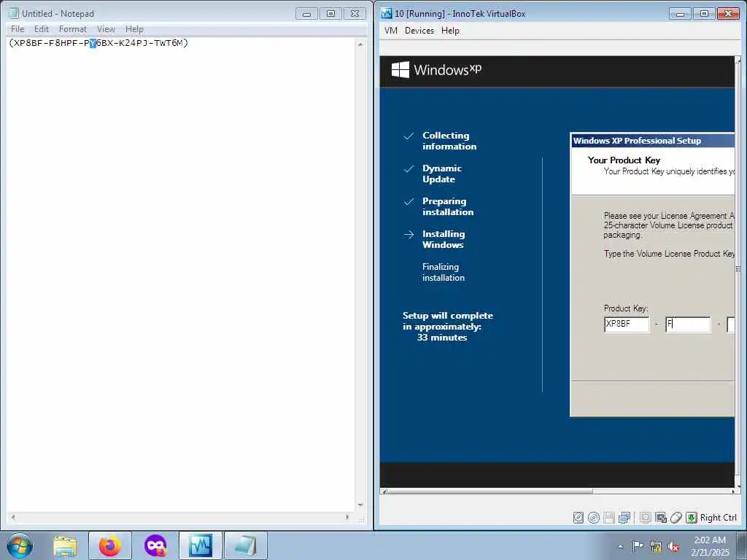This screenshot has width=747, height=560.
Task: Click the clock showing 2:02 AM
Action: click(709, 540)
